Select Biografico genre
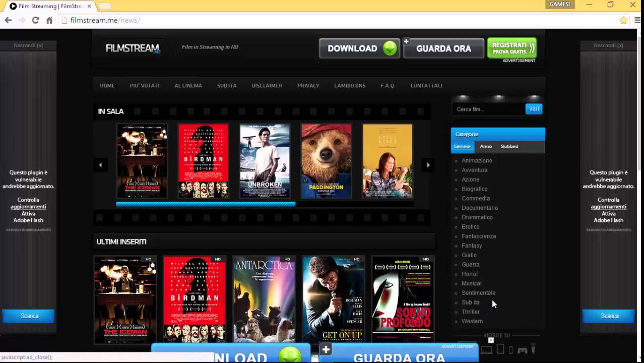 pos(475,189)
